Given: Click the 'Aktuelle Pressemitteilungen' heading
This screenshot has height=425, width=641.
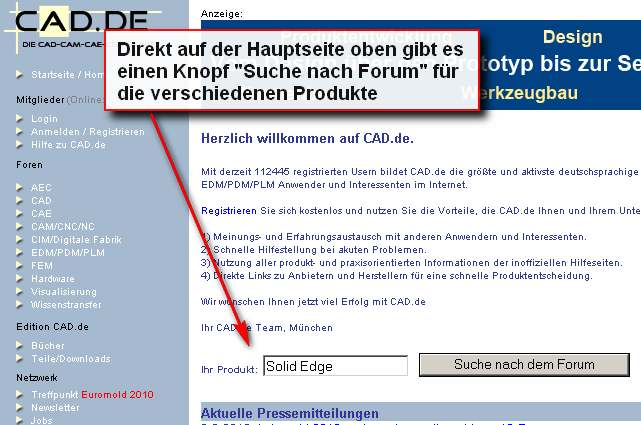Looking at the screenshot, I should point(290,414).
